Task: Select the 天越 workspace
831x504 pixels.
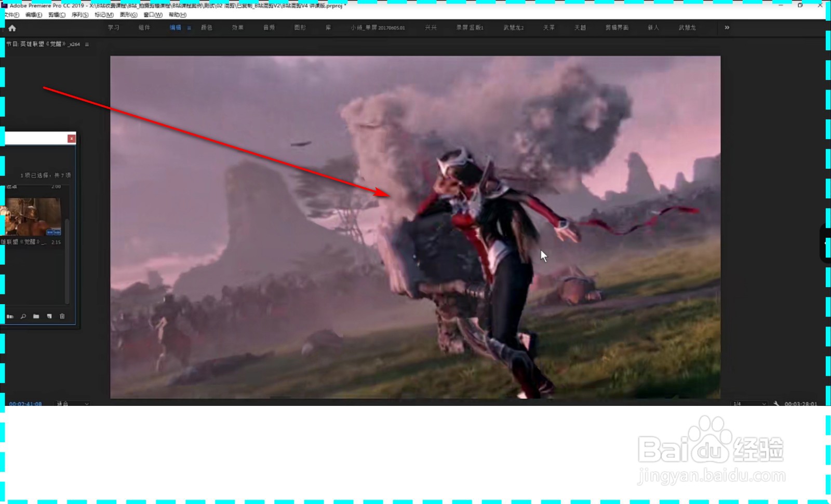Action: click(580, 28)
